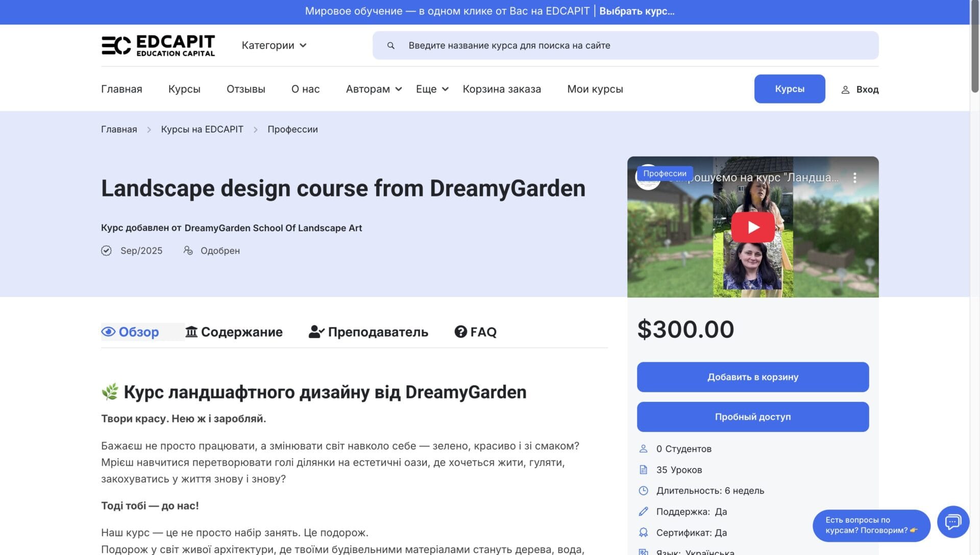Screen dimensions: 980x555
Task: Click the eye icon on Обзор tab
Action: point(108,332)
